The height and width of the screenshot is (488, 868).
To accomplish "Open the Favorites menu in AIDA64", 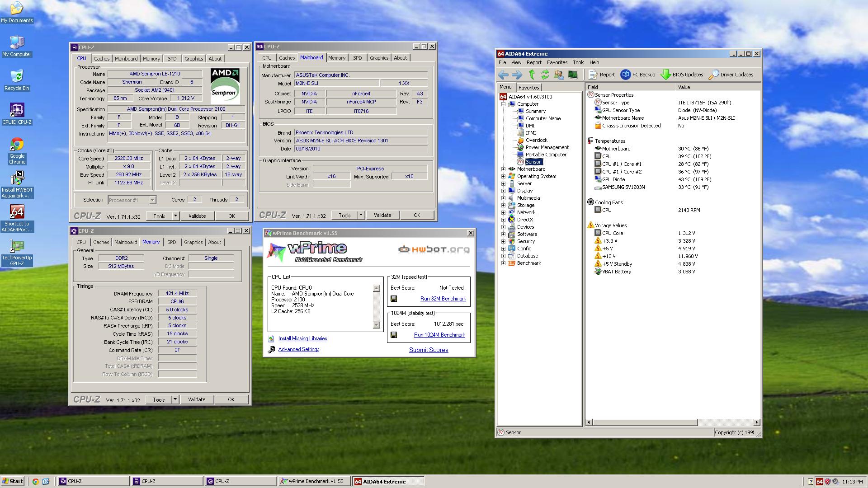I will click(557, 62).
